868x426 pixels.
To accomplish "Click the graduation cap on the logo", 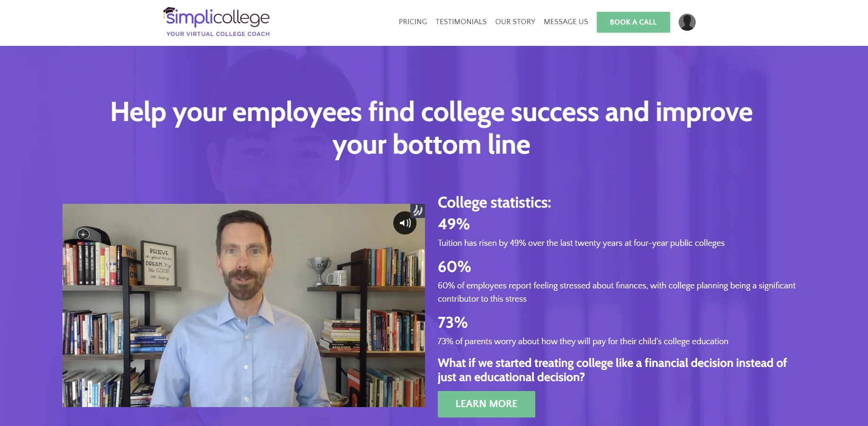I will click(169, 11).
